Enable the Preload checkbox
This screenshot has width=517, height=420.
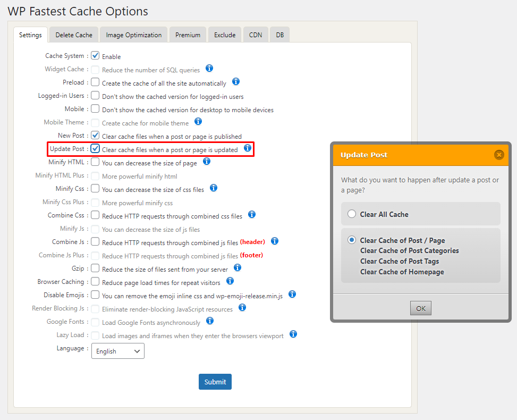point(95,82)
